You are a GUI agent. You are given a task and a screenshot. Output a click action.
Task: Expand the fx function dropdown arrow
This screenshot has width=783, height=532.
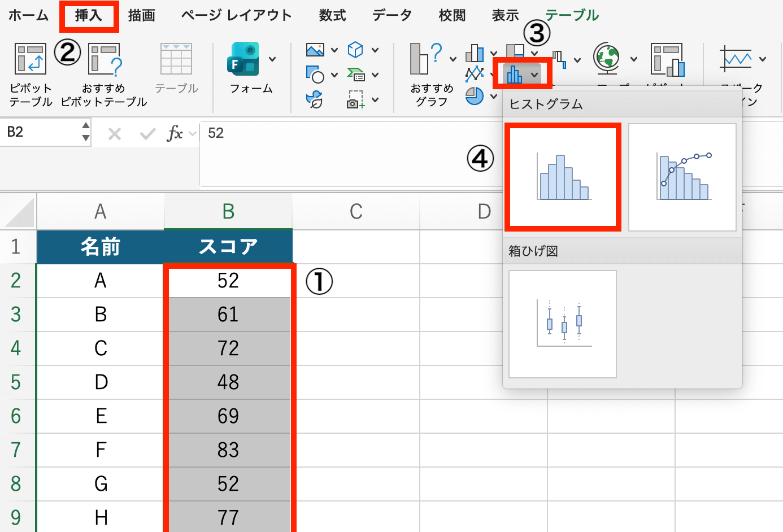[193, 134]
